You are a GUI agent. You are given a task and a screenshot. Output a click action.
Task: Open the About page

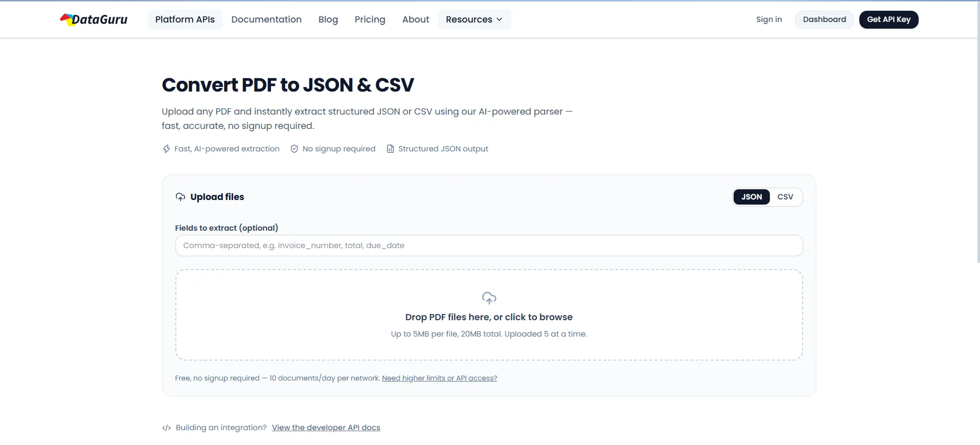416,19
